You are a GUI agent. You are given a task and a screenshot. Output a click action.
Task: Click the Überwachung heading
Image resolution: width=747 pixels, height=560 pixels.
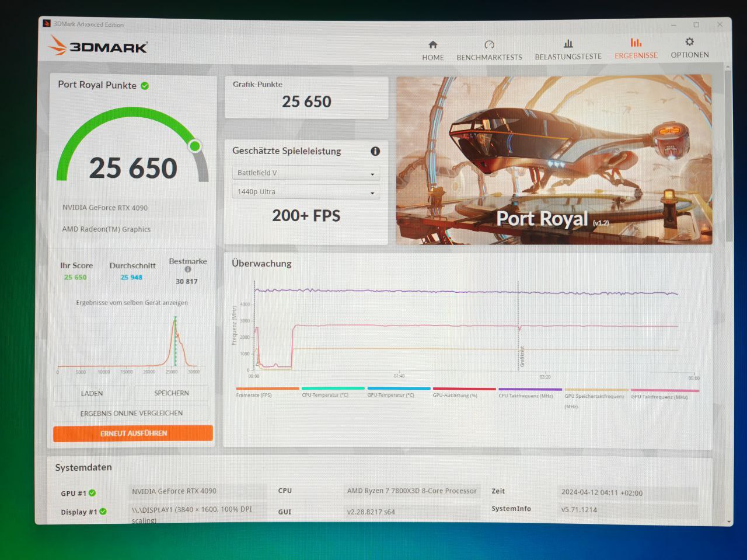pyautogui.click(x=261, y=264)
